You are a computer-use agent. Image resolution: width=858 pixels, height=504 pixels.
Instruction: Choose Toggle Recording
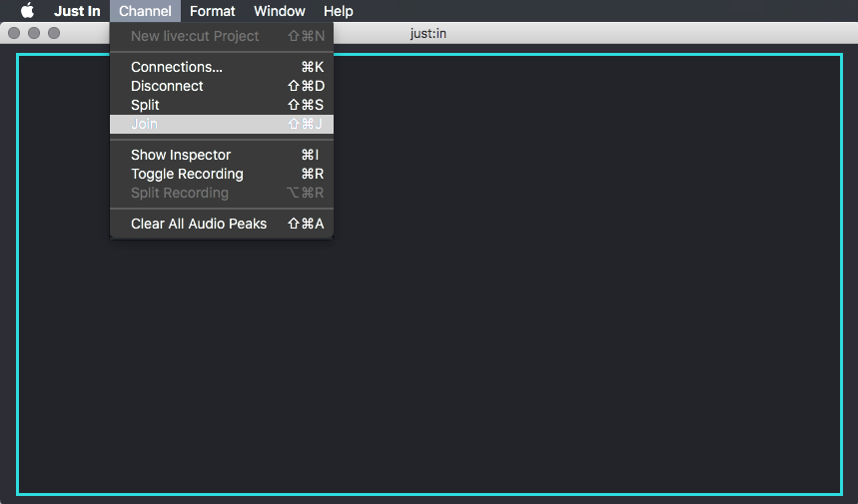pos(222,174)
